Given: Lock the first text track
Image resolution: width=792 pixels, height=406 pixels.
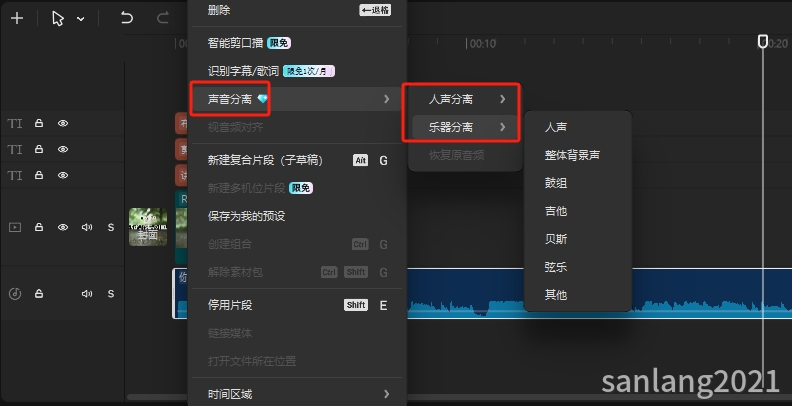Looking at the screenshot, I should tap(39, 123).
